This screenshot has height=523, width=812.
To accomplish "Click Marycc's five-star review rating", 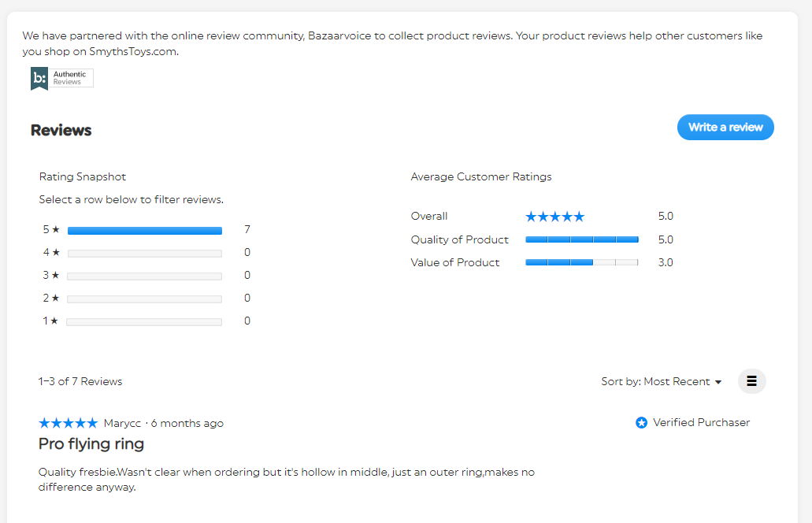I will tap(68, 424).
